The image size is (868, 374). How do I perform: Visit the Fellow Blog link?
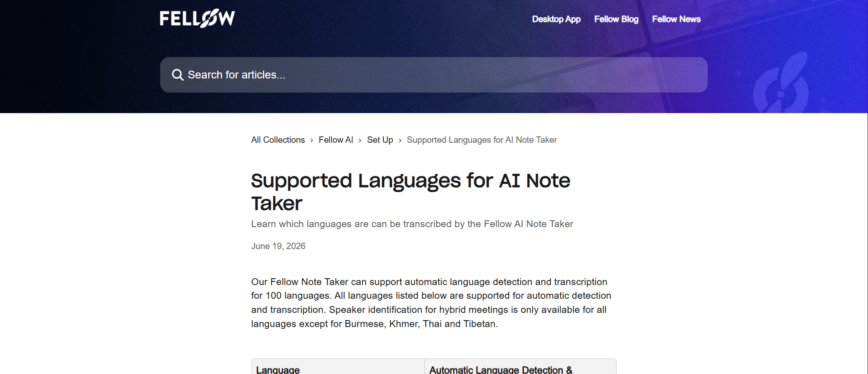pyautogui.click(x=616, y=19)
